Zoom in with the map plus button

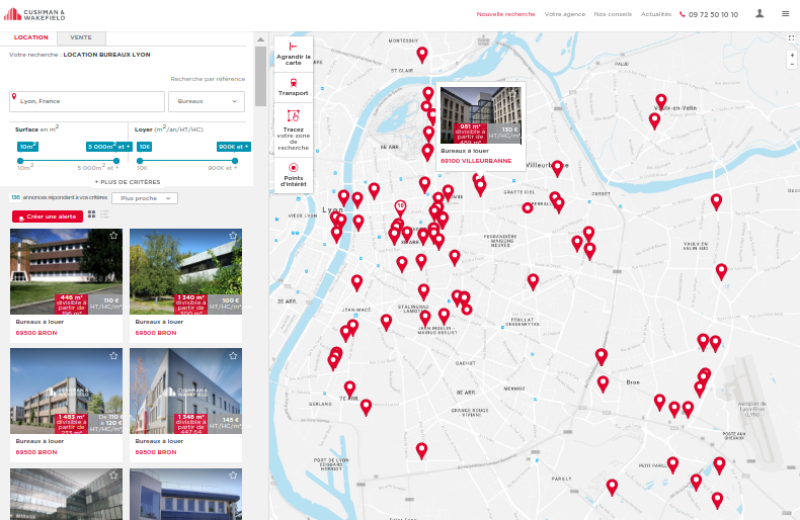click(x=792, y=55)
